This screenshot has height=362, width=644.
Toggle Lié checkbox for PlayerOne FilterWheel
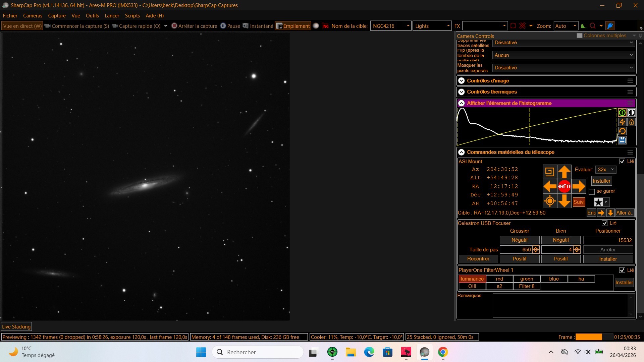[622, 270]
